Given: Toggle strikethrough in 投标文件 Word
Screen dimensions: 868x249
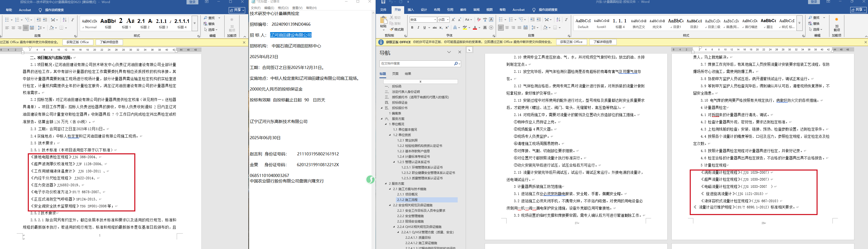Looking at the screenshot, I should pyautogui.click(x=435, y=28).
